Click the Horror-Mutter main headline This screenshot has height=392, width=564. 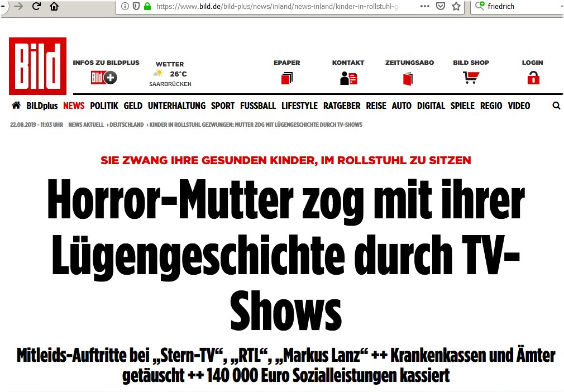click(x=286, y=255)
